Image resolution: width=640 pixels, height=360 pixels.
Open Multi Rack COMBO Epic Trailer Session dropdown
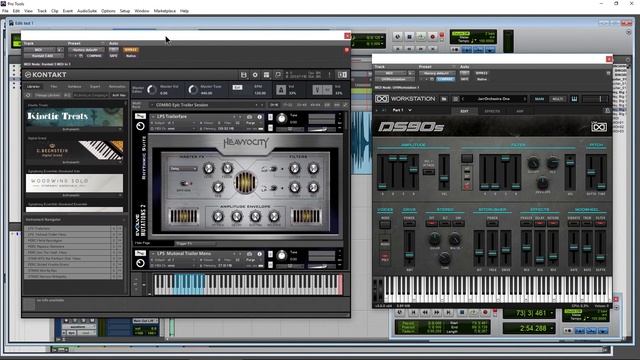point(206,105)
